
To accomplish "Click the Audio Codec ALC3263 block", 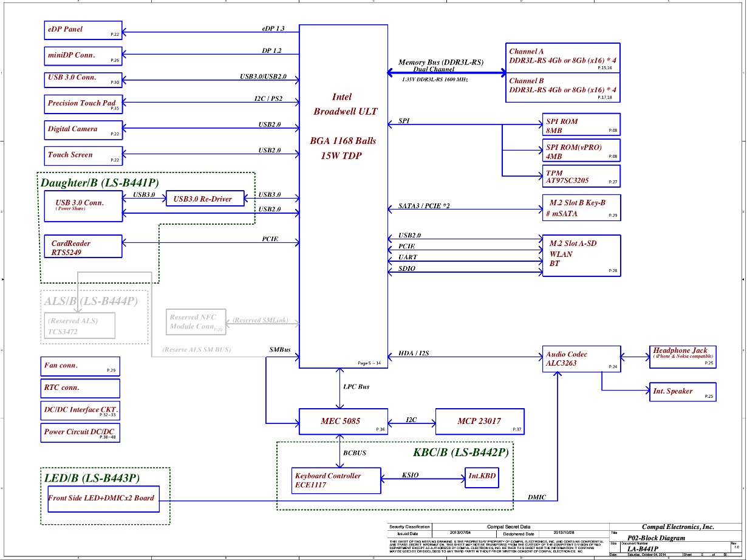I will [x=581, y=359].
